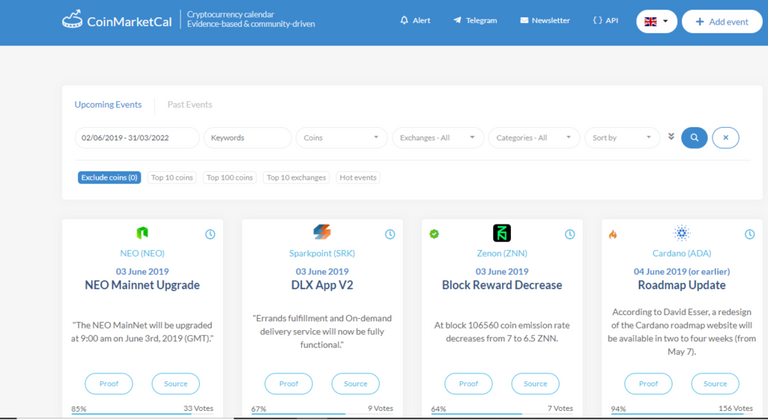Click the 33 Votes count on NEO card
The height and width of the screenshot is (420, 768).
tap(198, 408)
